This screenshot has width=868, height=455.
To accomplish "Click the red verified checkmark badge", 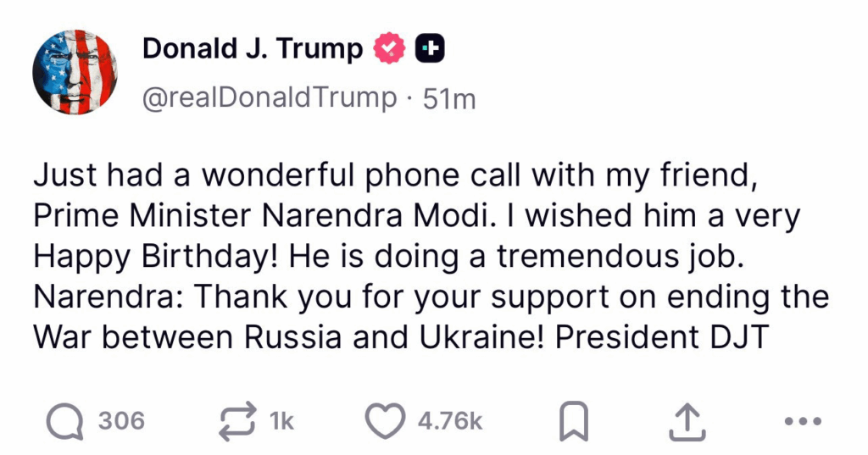I will point(390,50).
